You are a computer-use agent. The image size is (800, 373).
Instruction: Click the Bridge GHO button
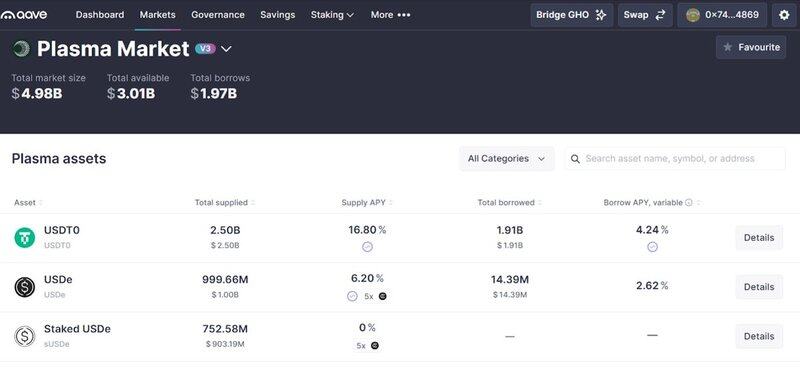571,15
